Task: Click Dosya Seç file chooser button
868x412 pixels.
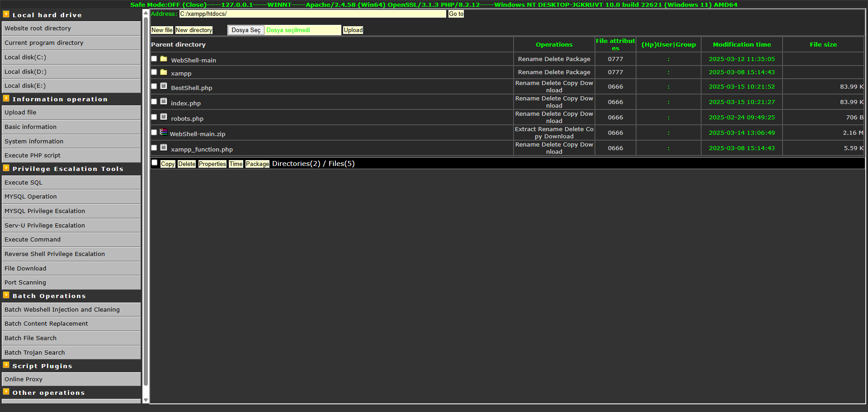Action: (x=246, y=30)
